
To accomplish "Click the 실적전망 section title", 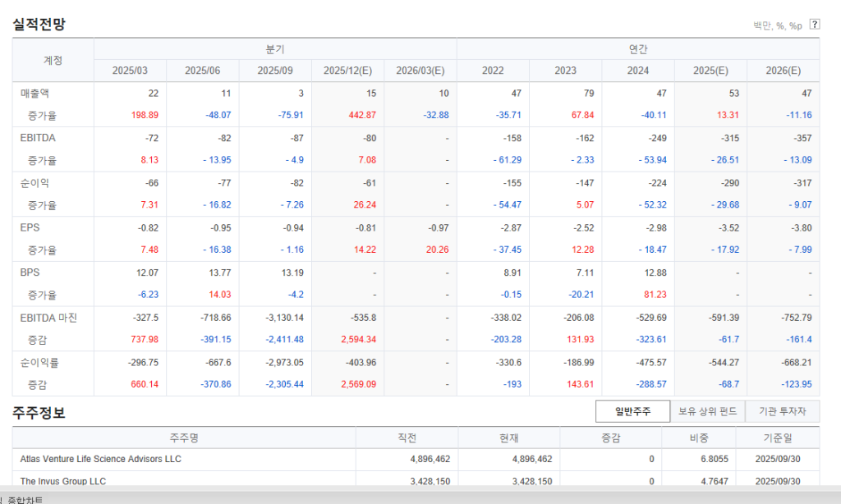I will point(39,25).
